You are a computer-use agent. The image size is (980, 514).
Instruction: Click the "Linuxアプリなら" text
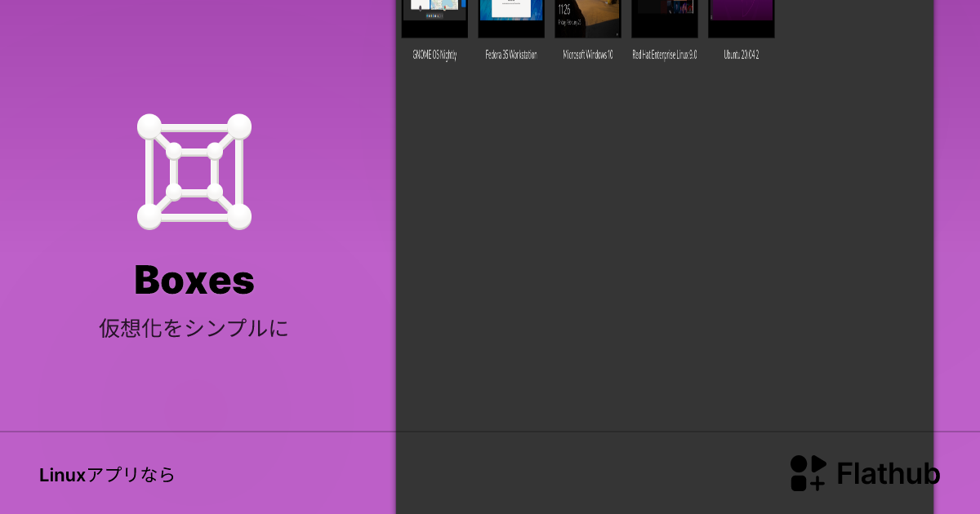coord(107,475)
